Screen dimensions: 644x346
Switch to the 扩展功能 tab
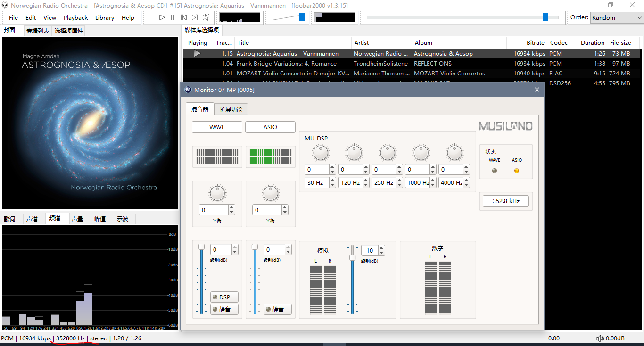click(x=231, y=109)
